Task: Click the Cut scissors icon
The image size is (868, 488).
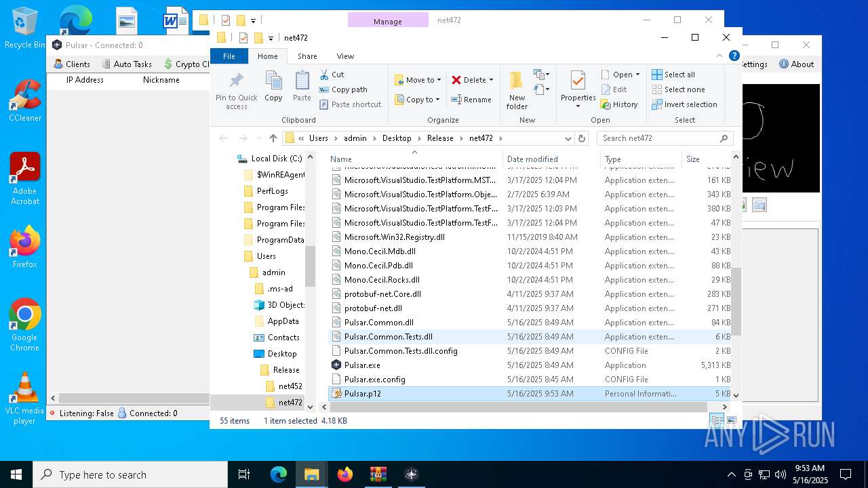Action: (x=324, y=75)
